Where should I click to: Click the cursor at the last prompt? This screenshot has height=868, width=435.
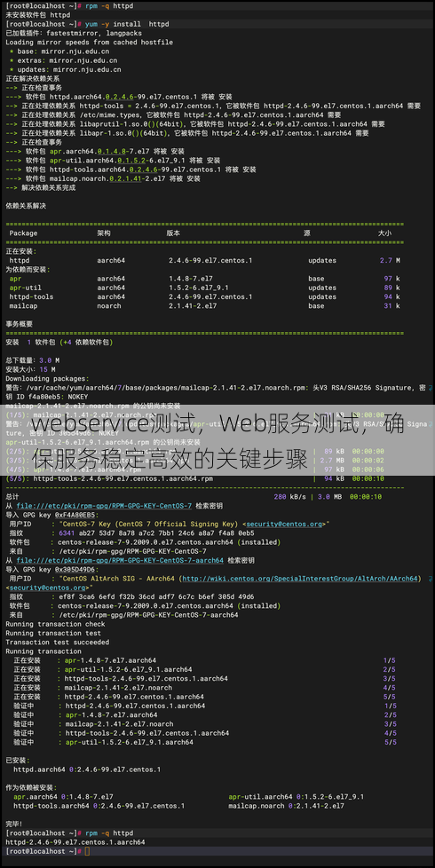coord(87,851)
